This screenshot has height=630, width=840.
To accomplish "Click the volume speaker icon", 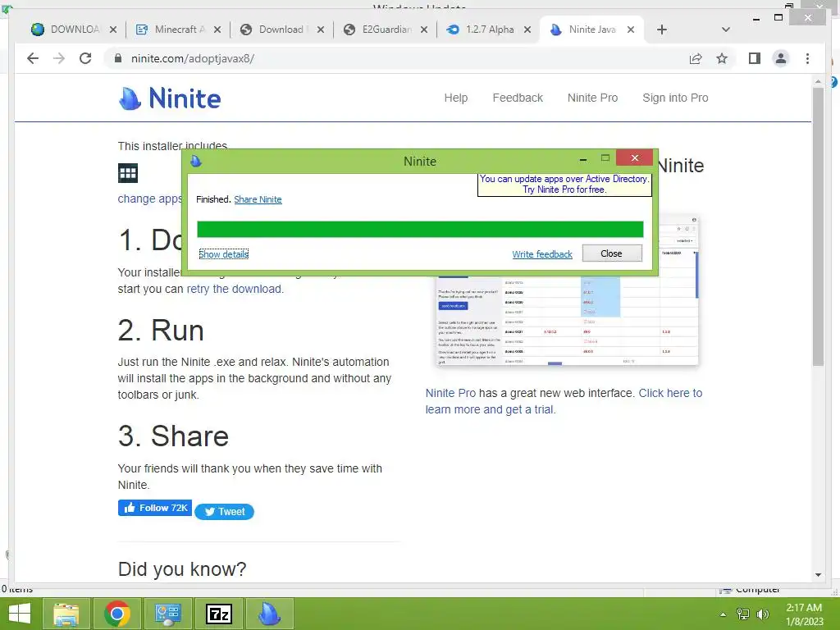I will click(762, 614).
